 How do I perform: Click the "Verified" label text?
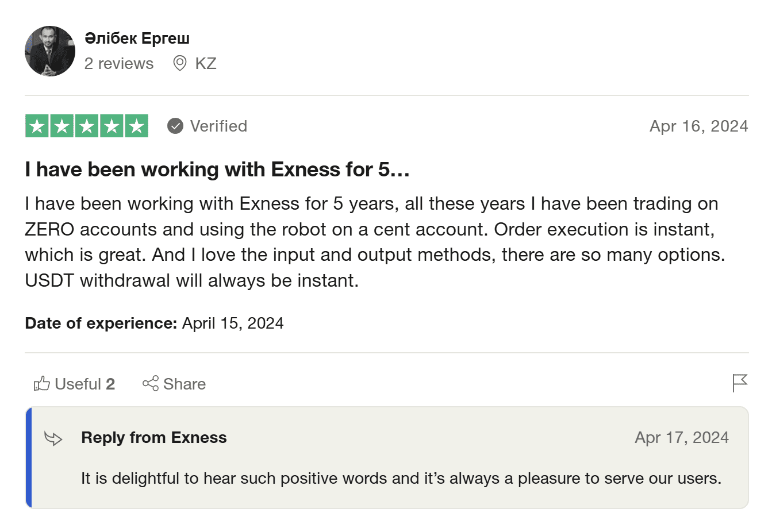coord(218,126)
